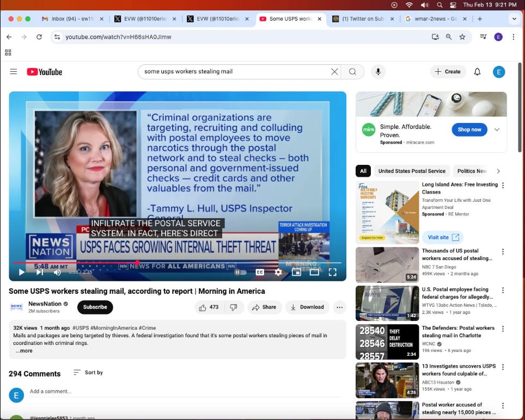The image size is (525, 420).
Task: Search with your voice microphone
Action: pos(378,72)
